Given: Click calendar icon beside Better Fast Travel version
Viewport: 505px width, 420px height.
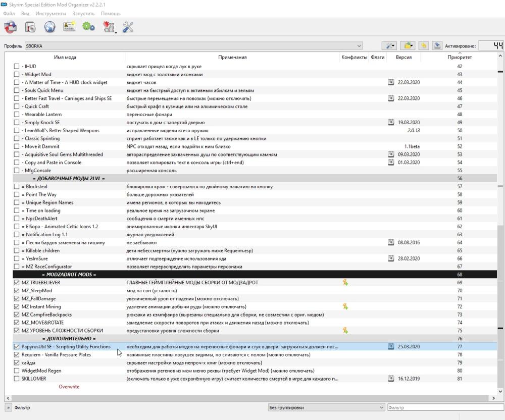Looking at the screenshot, I should [x=391, y=98].
